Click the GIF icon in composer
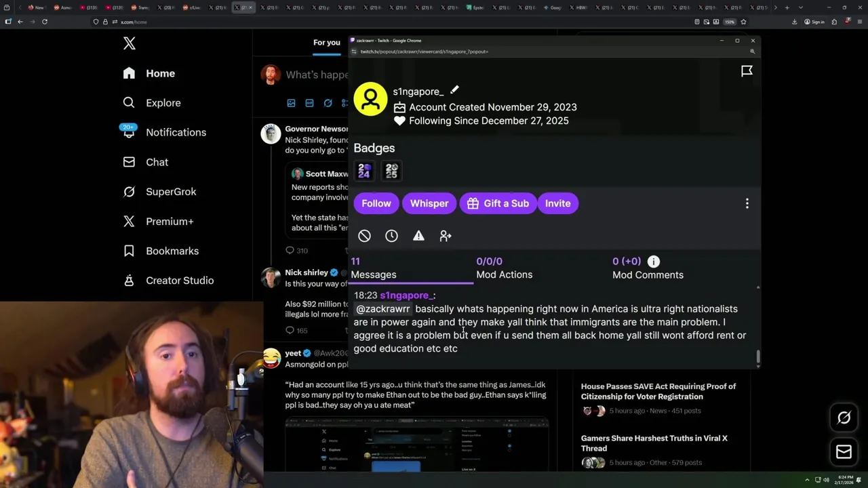This screenshot has width=868, height=488. pyautogui.click(x=309, y=103)
